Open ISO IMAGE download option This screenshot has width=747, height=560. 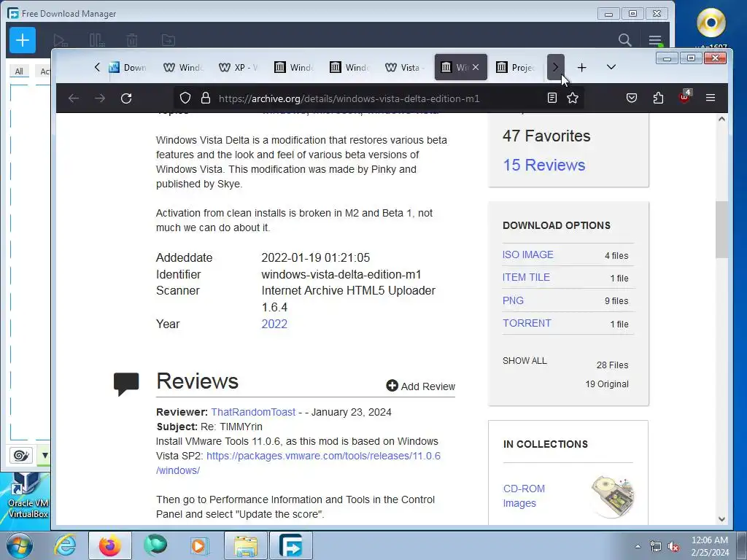tap(528, 254)
